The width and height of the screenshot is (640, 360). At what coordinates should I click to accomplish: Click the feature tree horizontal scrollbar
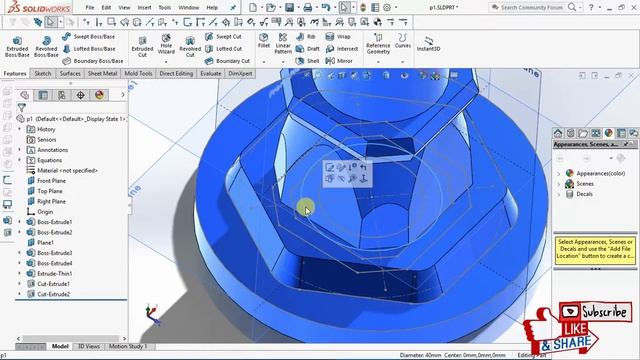click(71, 338)
